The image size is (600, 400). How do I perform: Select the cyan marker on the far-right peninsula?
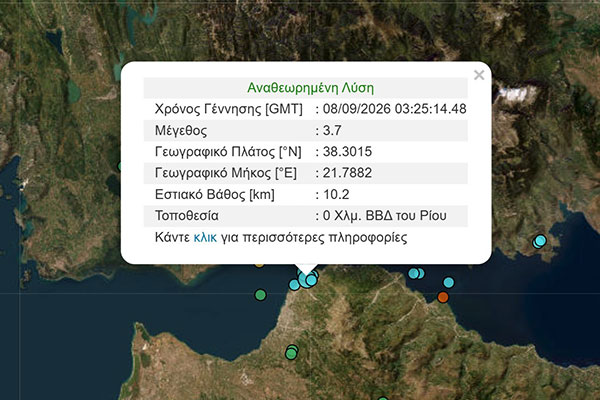coord(540,241)
